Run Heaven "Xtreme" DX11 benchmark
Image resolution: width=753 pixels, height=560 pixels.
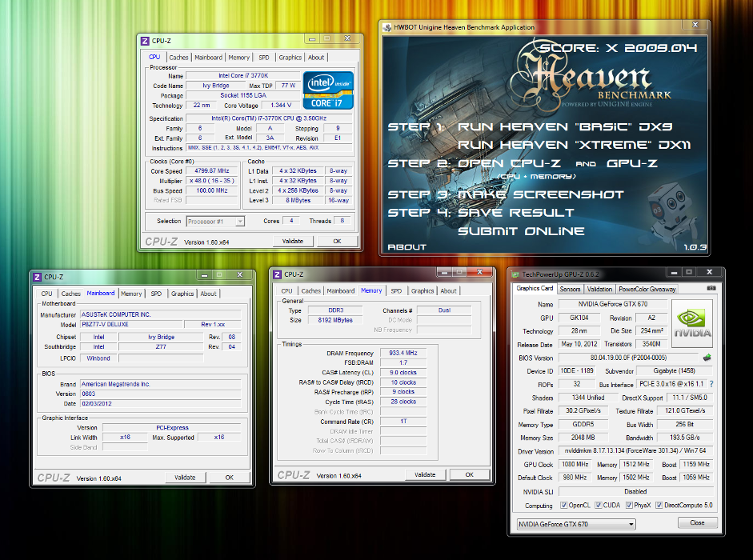tap(574, 145)
